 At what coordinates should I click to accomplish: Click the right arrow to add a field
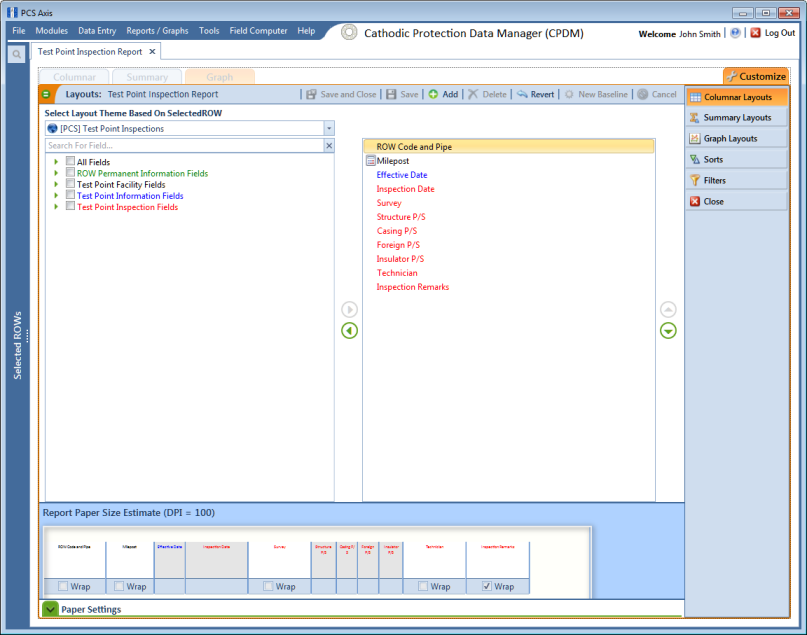[349, 309]
